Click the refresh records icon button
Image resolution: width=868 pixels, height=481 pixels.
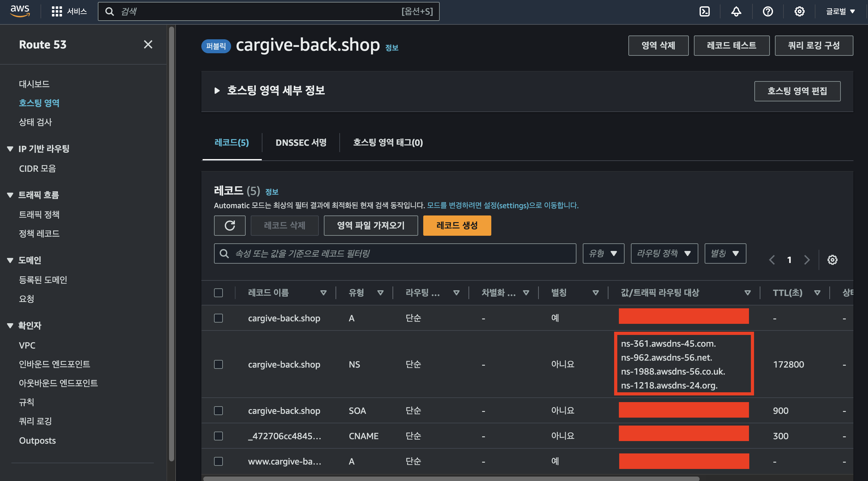point(230,225)
